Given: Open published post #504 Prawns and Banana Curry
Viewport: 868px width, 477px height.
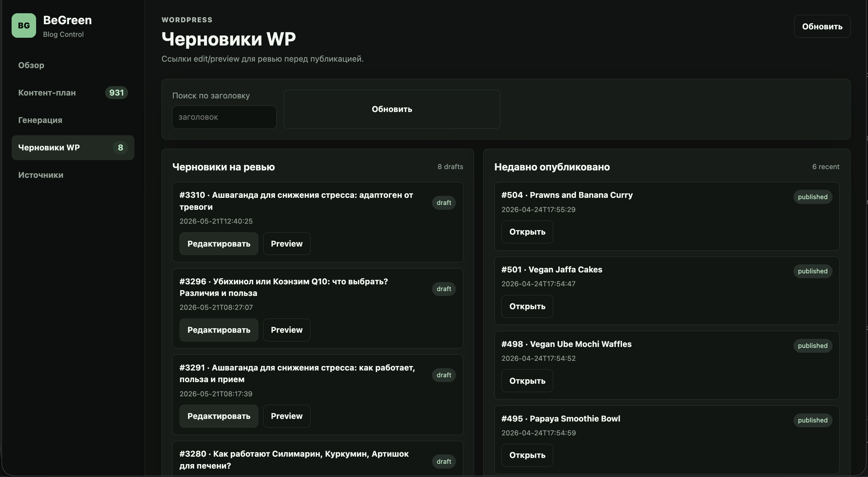Looking at the screenshot, I should pos(527,232).
